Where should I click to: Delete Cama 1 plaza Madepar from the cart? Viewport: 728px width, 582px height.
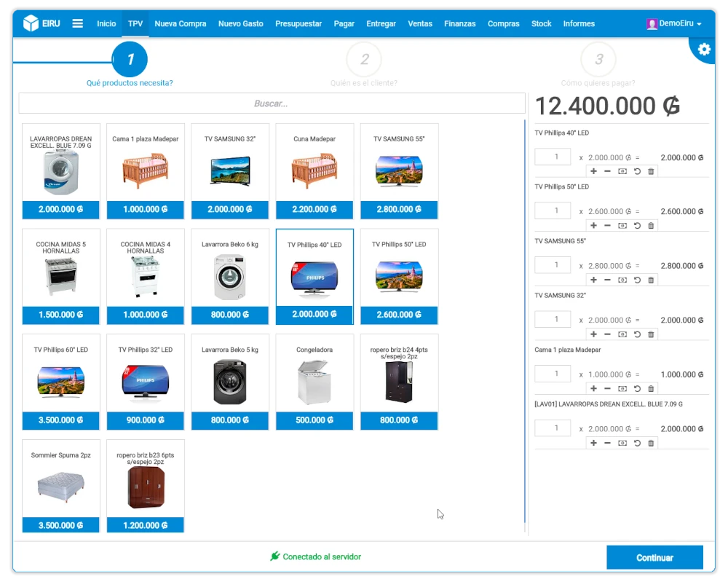(x=651, y=389)
